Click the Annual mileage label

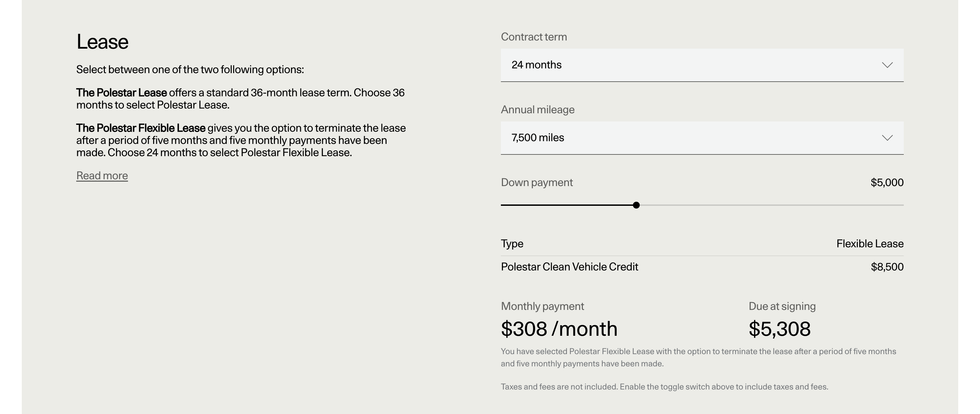tap(537, 110)
